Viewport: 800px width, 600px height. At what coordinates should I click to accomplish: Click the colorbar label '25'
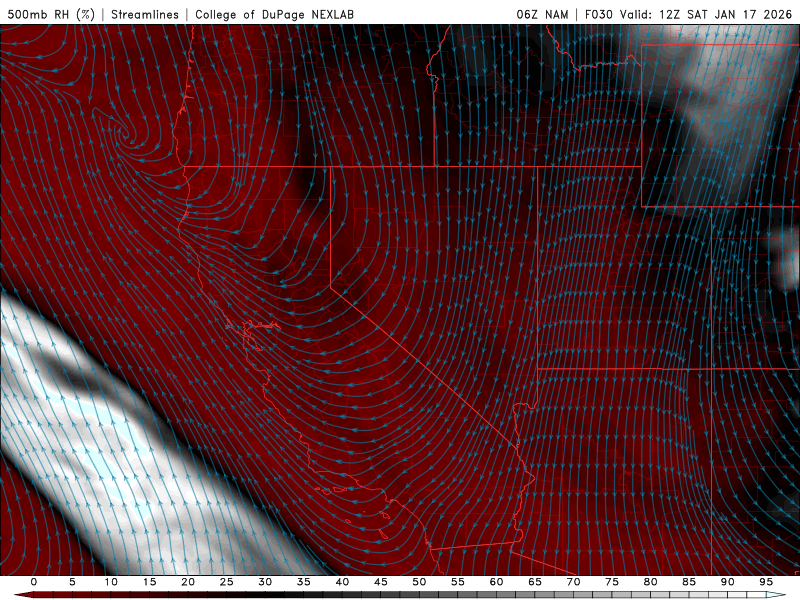[227, 582]
